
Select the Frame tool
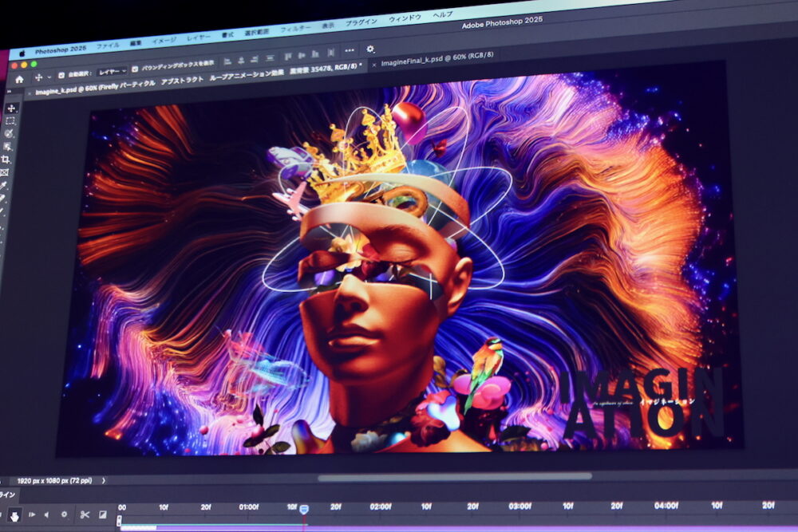click(x=5, y=171)
